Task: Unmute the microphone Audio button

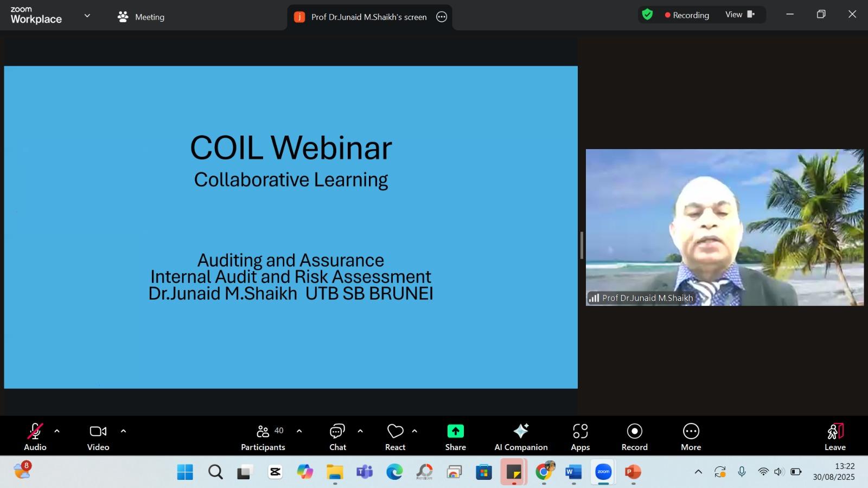Action: click(35, 437)
